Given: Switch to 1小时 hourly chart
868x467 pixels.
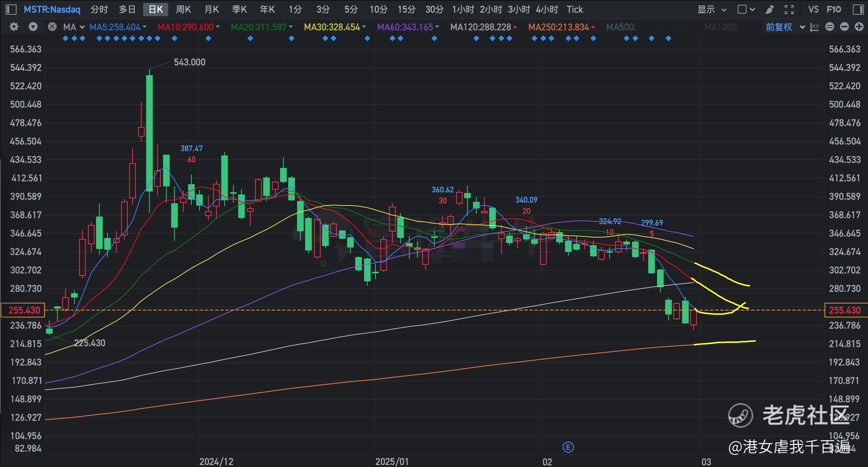Looking at the screenshot, I should tap(463, 10).
